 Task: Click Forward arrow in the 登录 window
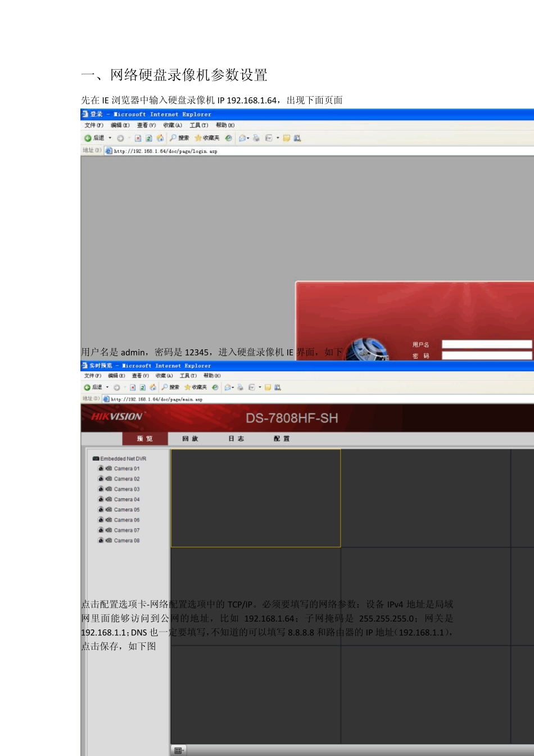coord(120,138)
